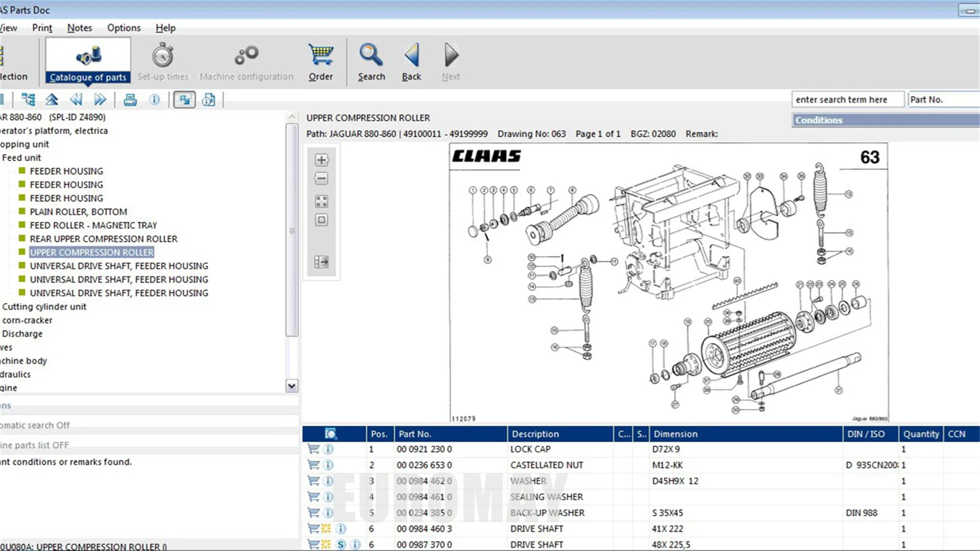Zoom out of drawing with minus icon
The width and height of the screenshot is (980, 551).
321,179
